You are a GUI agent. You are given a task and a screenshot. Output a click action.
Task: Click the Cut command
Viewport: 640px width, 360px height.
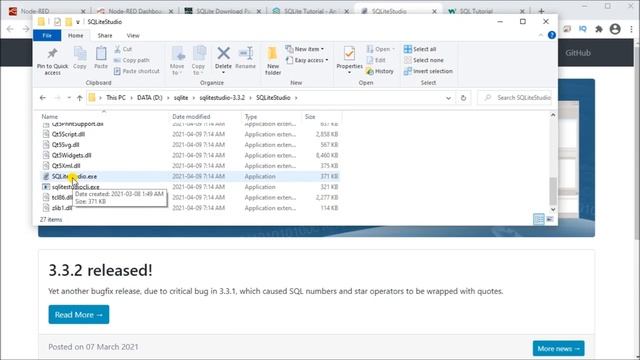[x=123, y=49]
